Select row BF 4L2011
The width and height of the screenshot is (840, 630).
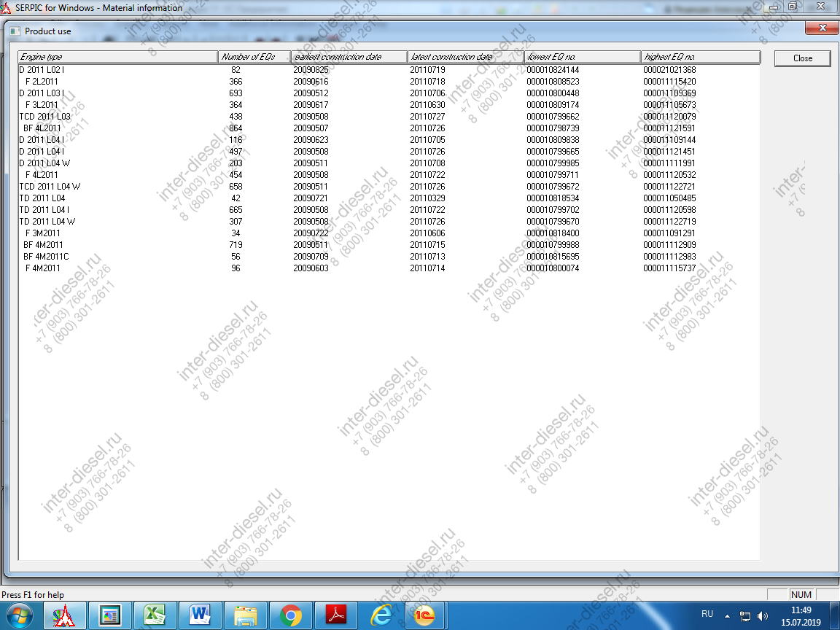389,128
